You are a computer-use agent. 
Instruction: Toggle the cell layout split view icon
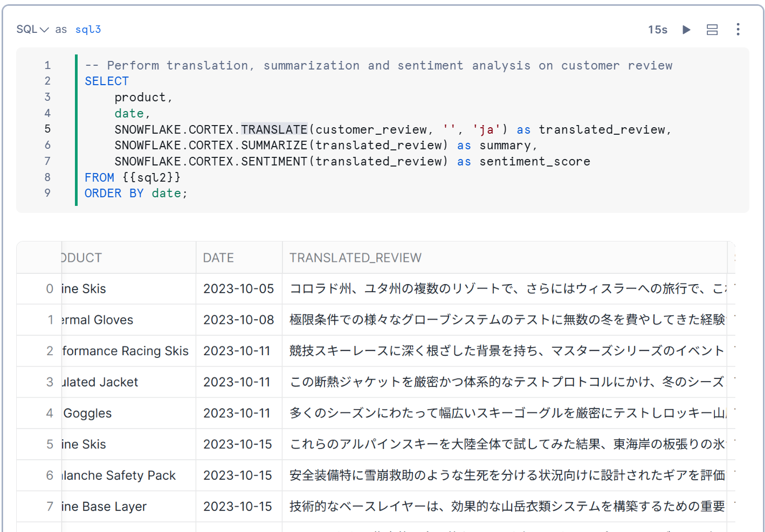pyautogui.click(x=712, y=30)
